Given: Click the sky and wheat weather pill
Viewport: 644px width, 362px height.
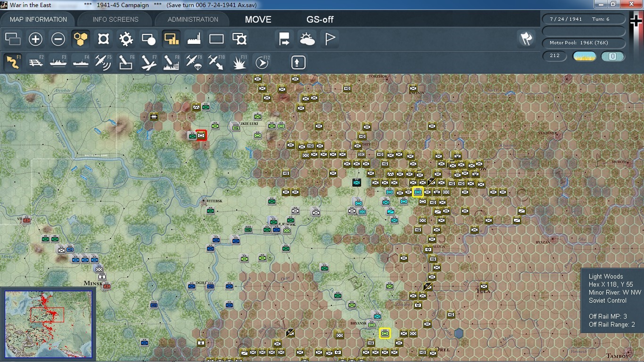Looking at the screenshot, I should [584, 57].
